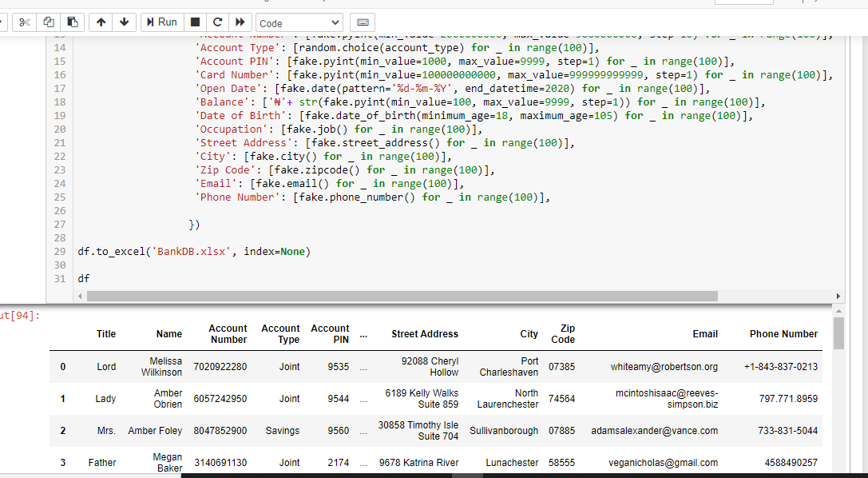Screen dimensions: 868x478
Task: Click the 'Occupation' code line 20
Action: [x=339, y=129]
